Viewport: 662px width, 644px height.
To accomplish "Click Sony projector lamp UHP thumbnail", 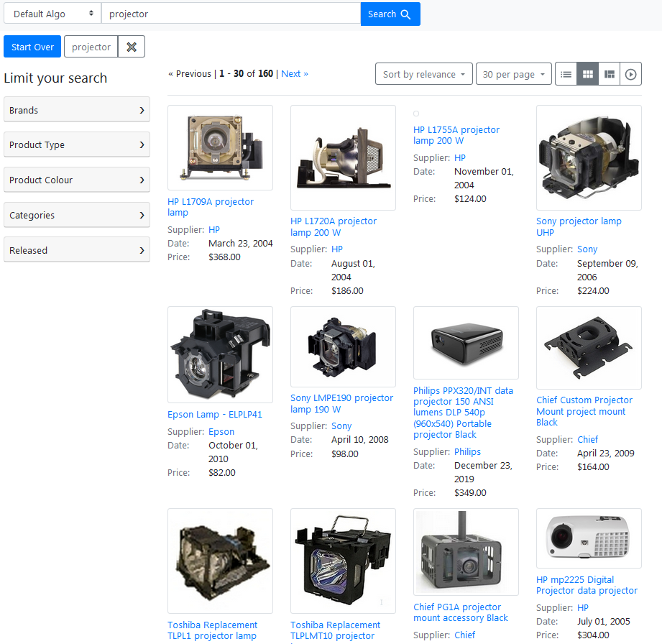I will coord(589,157).
